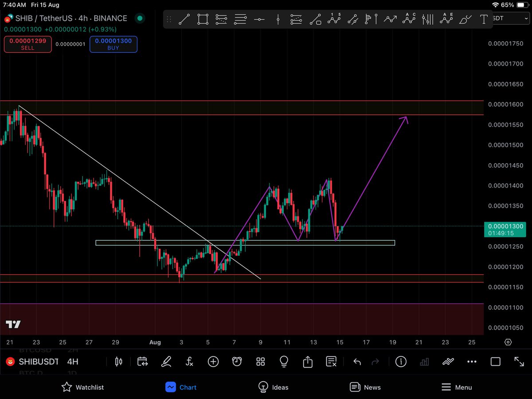The height and width of the screenshot is (399, 532).
Task: Select the arrow path tool
Action: pyautogui.click(x=390, y=19)
